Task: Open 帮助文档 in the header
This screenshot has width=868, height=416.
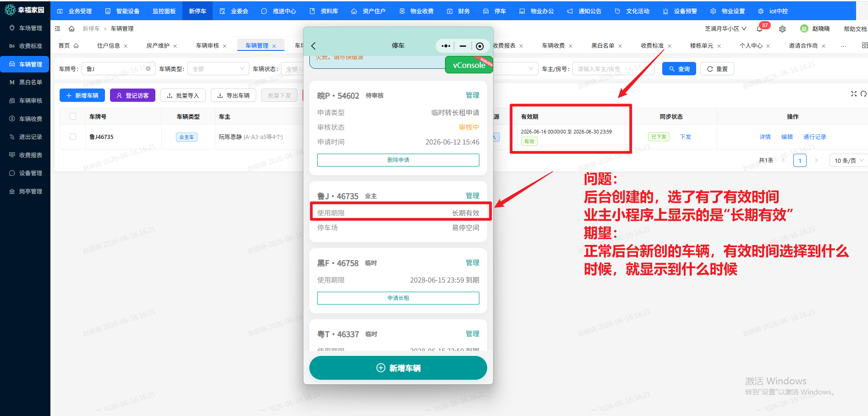Action: [x=855, y=29]
